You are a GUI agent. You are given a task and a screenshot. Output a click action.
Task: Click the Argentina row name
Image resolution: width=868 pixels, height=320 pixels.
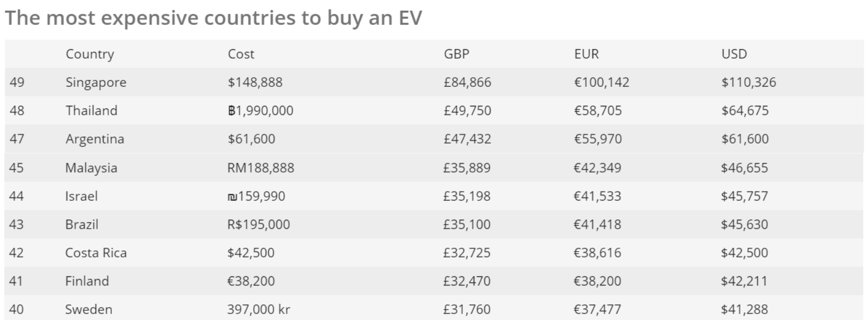[x=95, y=139]
